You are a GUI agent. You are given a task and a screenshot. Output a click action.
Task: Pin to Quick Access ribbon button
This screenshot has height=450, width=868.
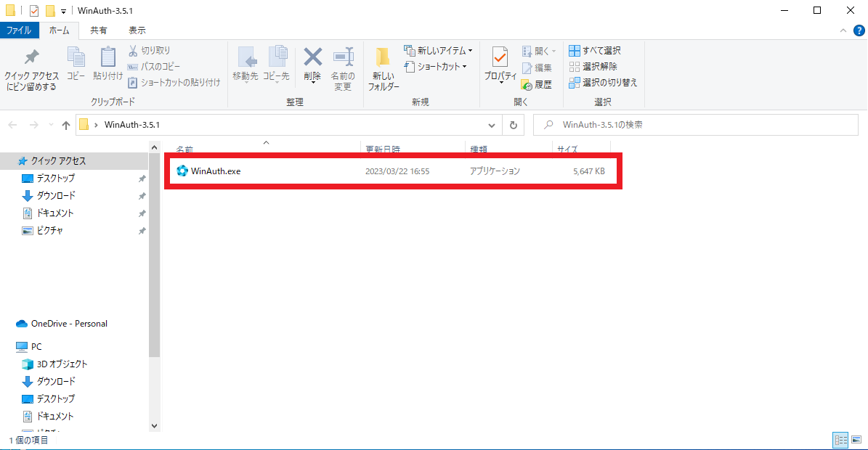[x=31, y=70]
